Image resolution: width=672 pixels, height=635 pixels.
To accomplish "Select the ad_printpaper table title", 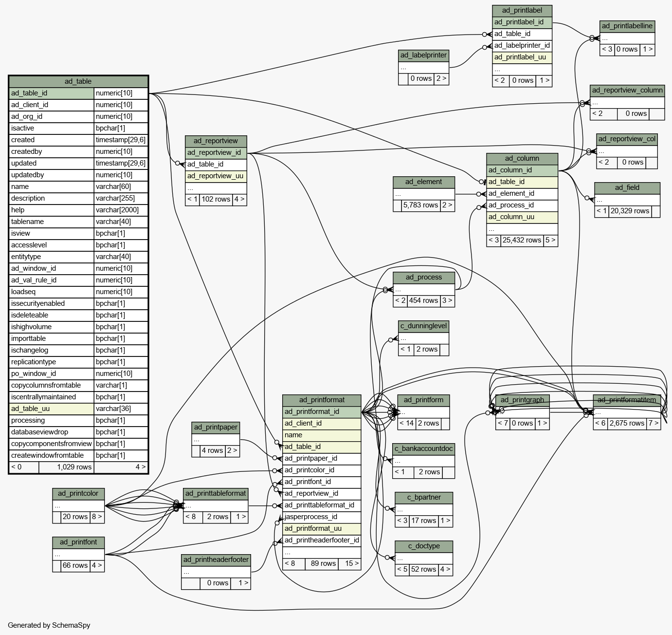I will [x=216, y=427].
